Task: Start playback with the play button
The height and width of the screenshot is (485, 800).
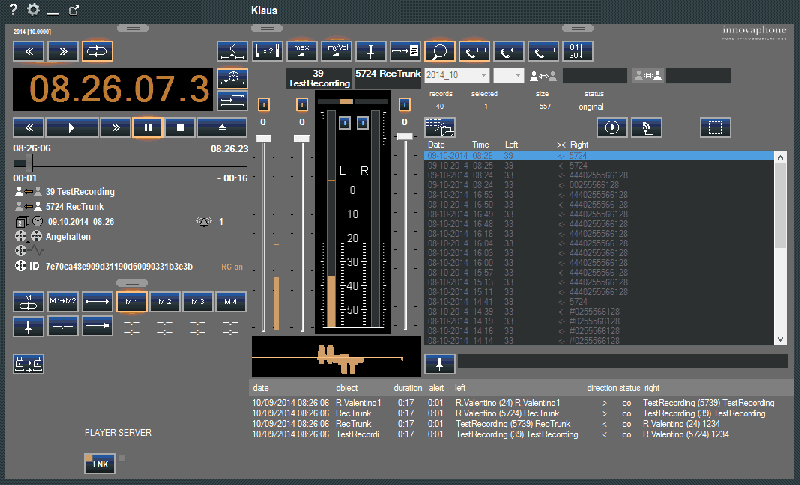Action: pos(72,127)
